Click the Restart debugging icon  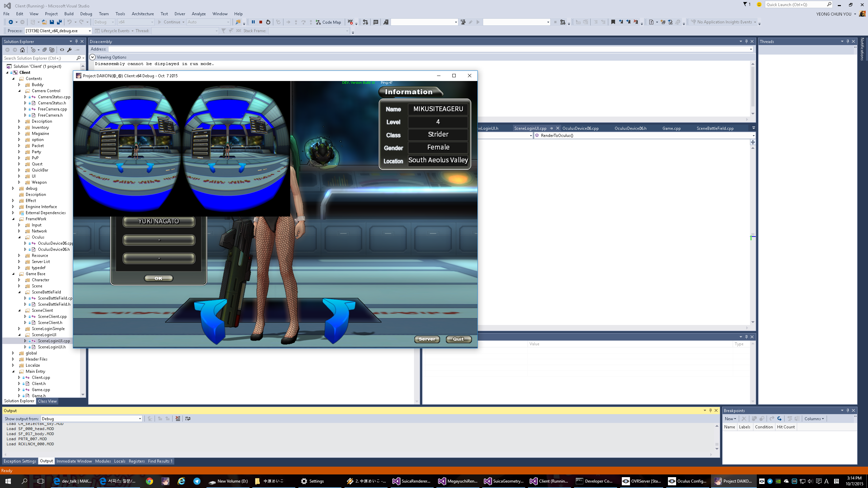(268, 22)
